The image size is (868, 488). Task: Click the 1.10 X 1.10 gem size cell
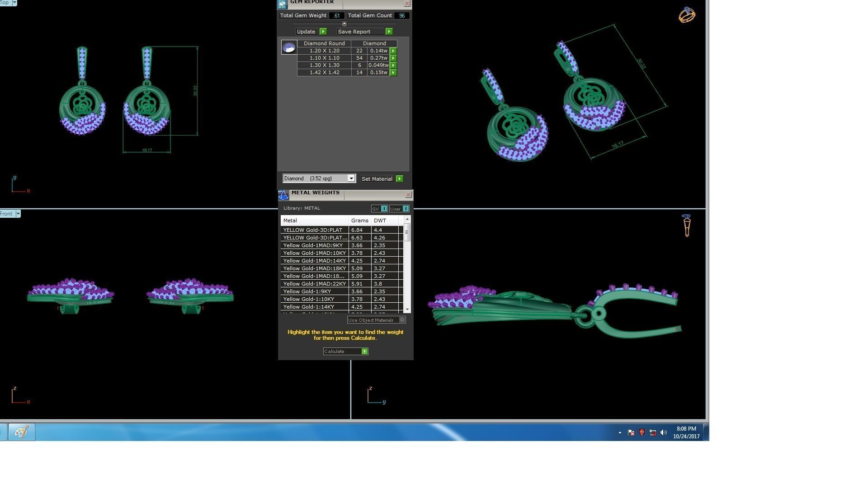tap(324, 58)
